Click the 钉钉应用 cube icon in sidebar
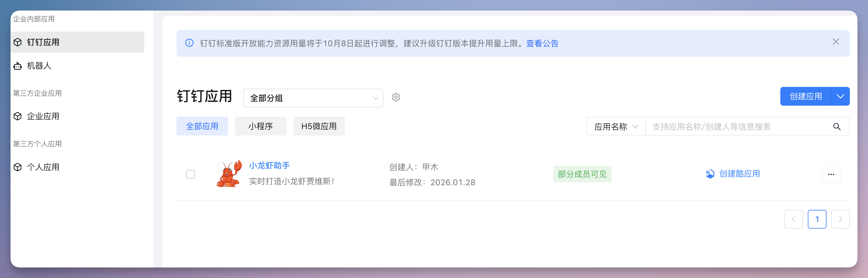 point(18,42)
